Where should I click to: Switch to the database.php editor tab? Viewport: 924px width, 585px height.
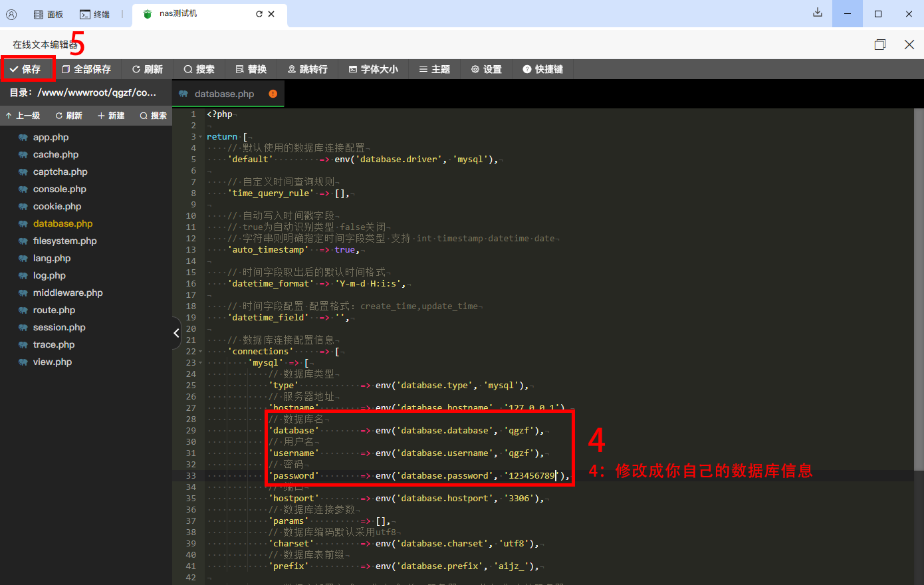click(x=224, y=94)
